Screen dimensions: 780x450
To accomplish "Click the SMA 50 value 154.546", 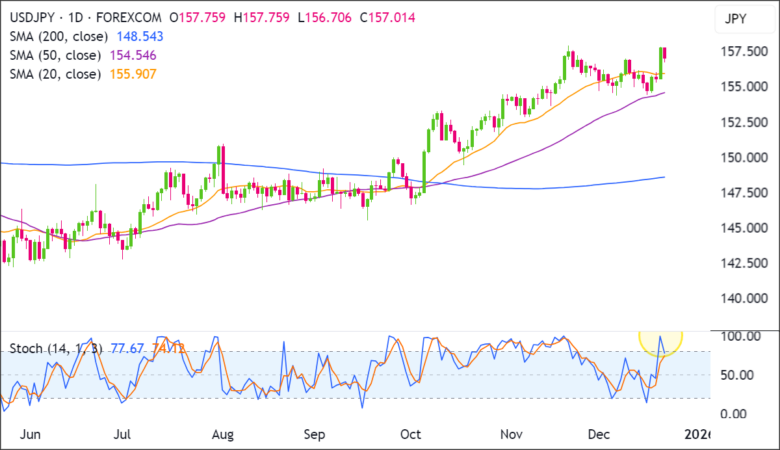I will tap(133, 56).
